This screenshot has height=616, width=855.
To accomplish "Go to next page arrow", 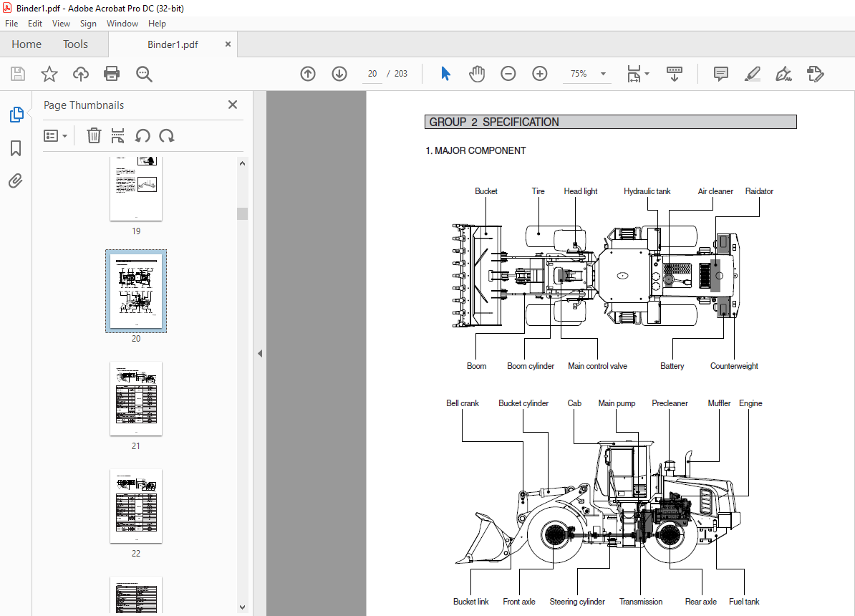I will click(x=339, y=74).
